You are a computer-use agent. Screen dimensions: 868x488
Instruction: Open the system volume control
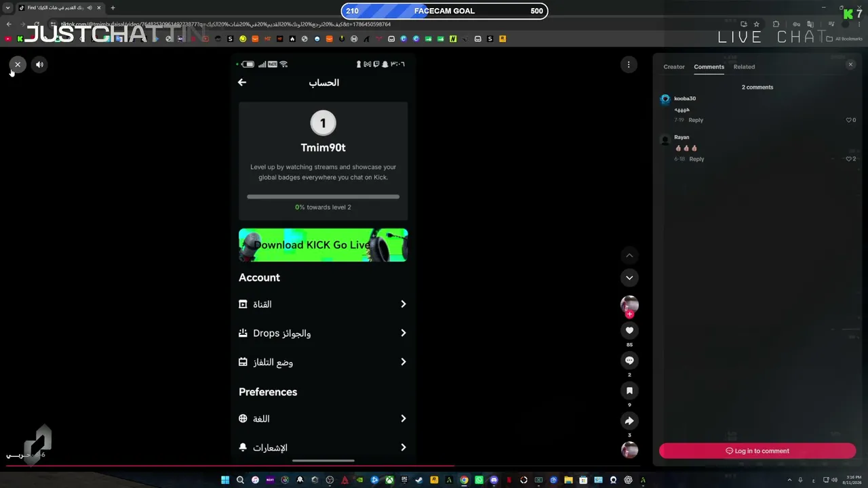834,480
